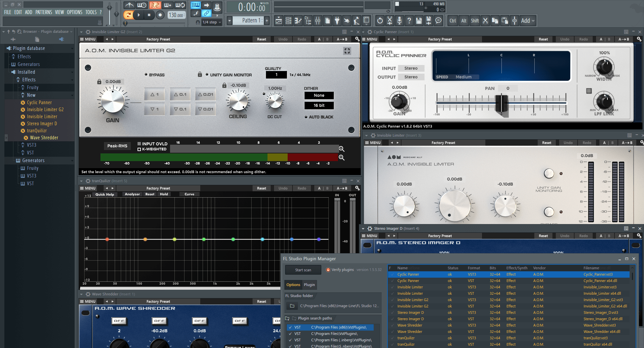Viewport: 644px width, 348px height.
Task: Open the TOOLS menu
Action: (91, 12)
